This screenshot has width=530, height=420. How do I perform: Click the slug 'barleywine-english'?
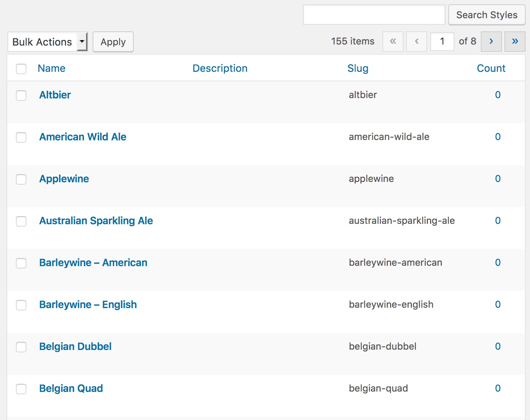[x=391, y=304]
